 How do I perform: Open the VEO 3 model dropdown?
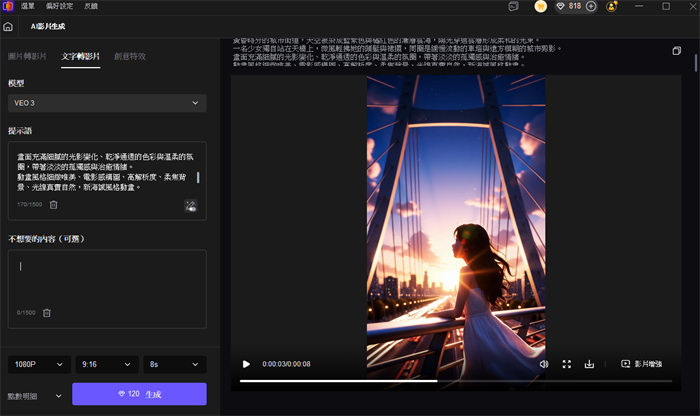pos(106,103)
